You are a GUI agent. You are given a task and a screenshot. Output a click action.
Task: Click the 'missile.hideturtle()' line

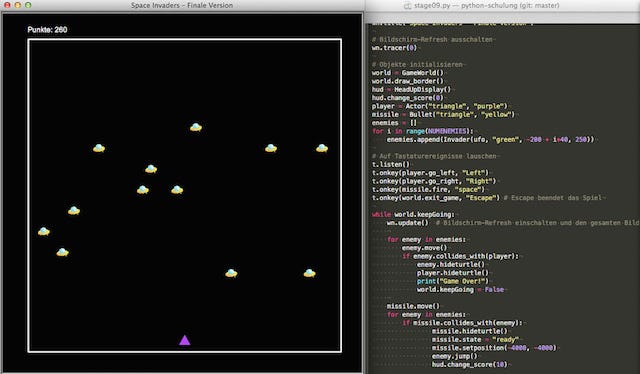(x=470, y=331)
